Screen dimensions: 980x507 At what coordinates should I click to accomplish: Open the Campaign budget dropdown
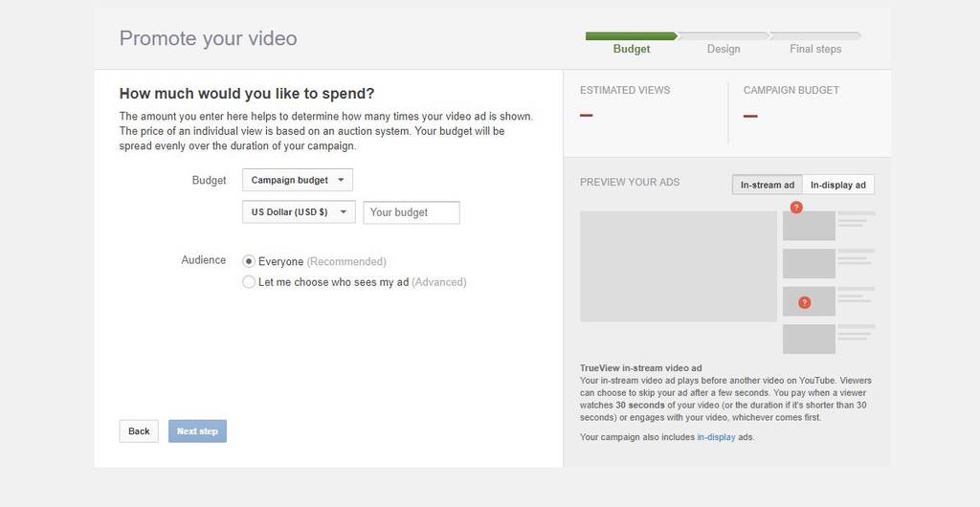click(x=298, y=180)
